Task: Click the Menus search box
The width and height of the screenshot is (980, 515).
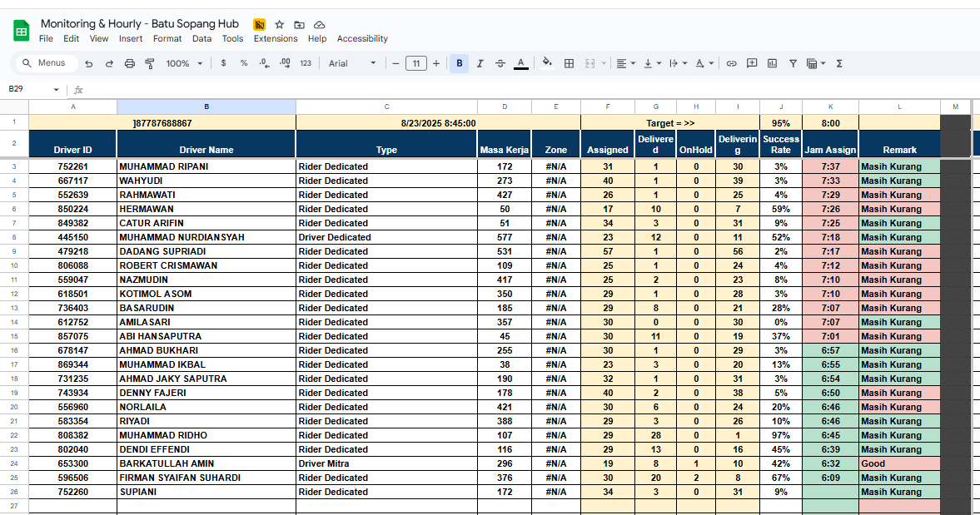Action: pos(47,63)
